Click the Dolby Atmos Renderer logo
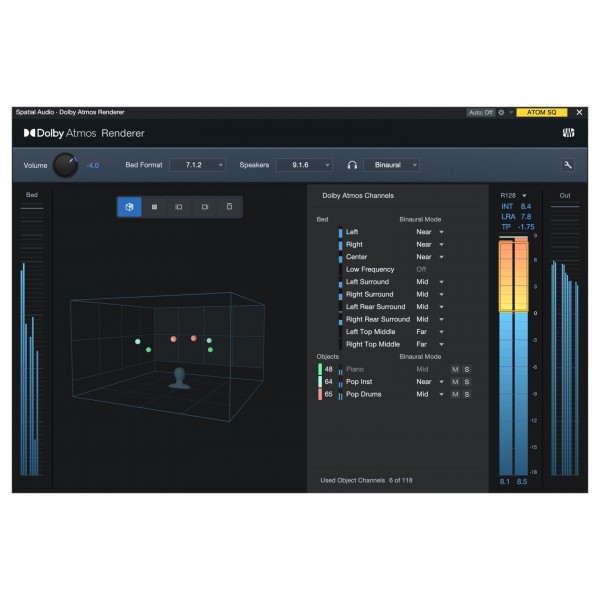 pyautogui.click(x=84, y=133)
